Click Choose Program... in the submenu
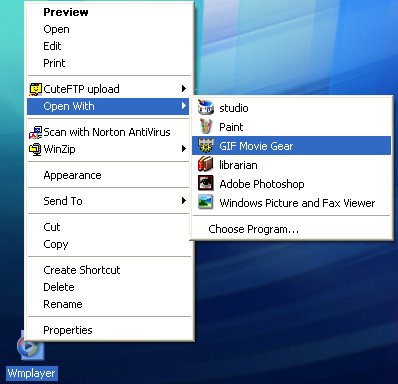This screenshot has width=398, height=384. click(x=291, y=229)
